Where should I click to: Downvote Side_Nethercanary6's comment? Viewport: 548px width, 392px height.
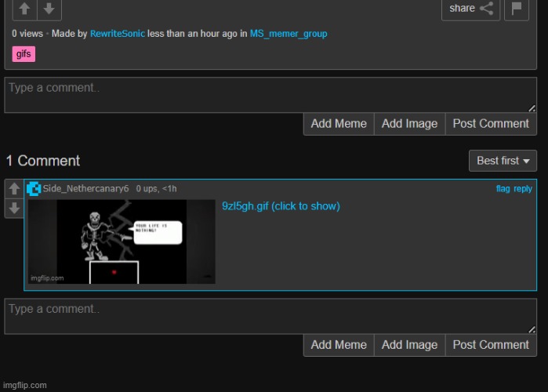tap(14, 209)
